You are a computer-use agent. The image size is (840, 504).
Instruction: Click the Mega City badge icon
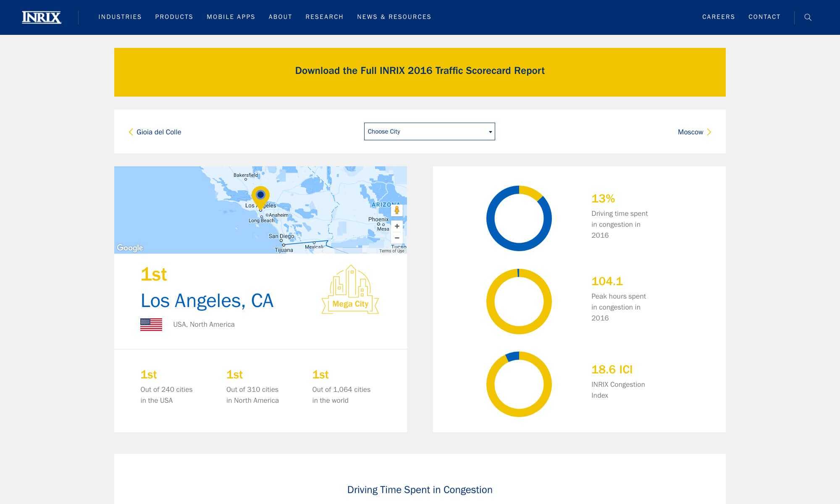tap(350, 290)
